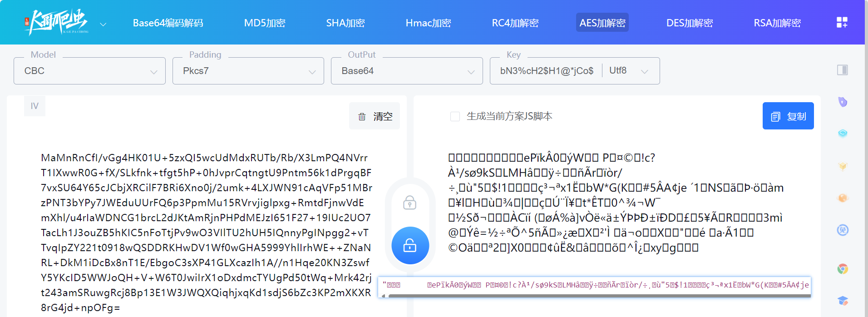
Task: Click the AES 生成当前方案JS脚本 label text
Action: pos(509,116)
